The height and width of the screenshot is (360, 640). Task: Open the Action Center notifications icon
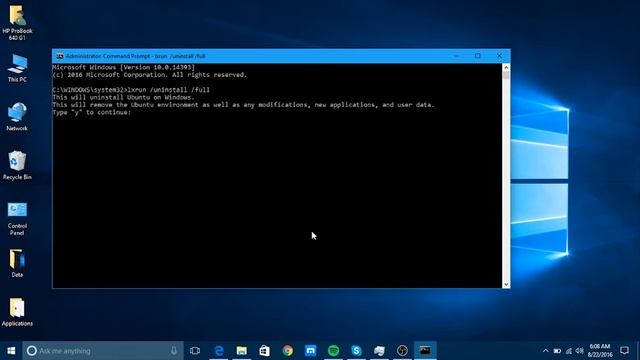[624, 351]
